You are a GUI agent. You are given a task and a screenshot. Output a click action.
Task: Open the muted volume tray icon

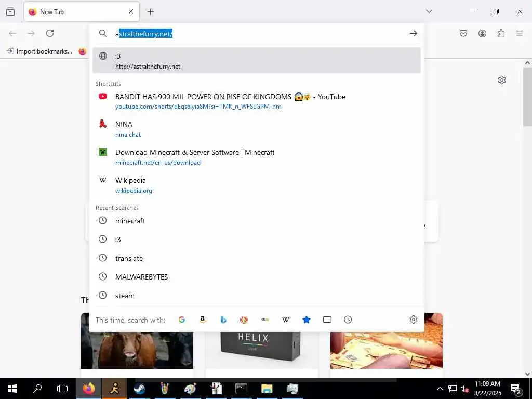pyautogui.click(x=464, y=389)
